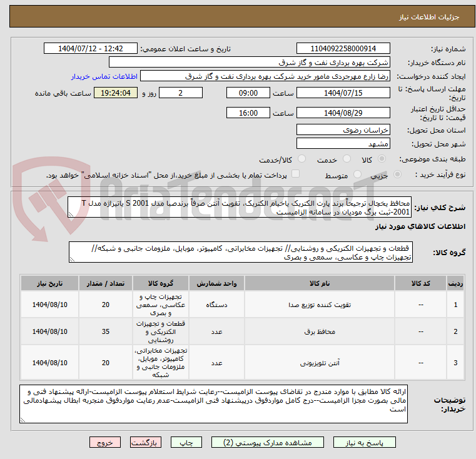Select the جزیی purchase type radio
Image resolution: width=476 pixels, height=459 pixels.
click(397, 174)
